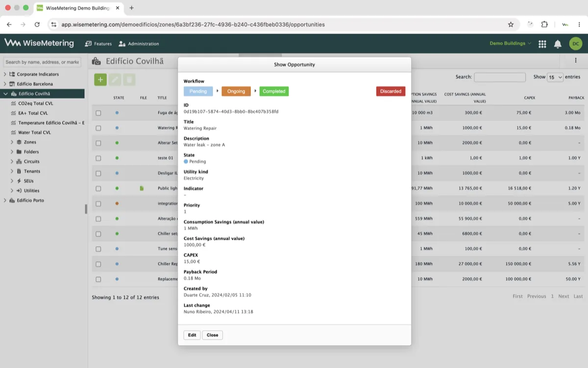The image size is (588, 368).
Task: View site information icon in address bar
Action: [54, 24]
